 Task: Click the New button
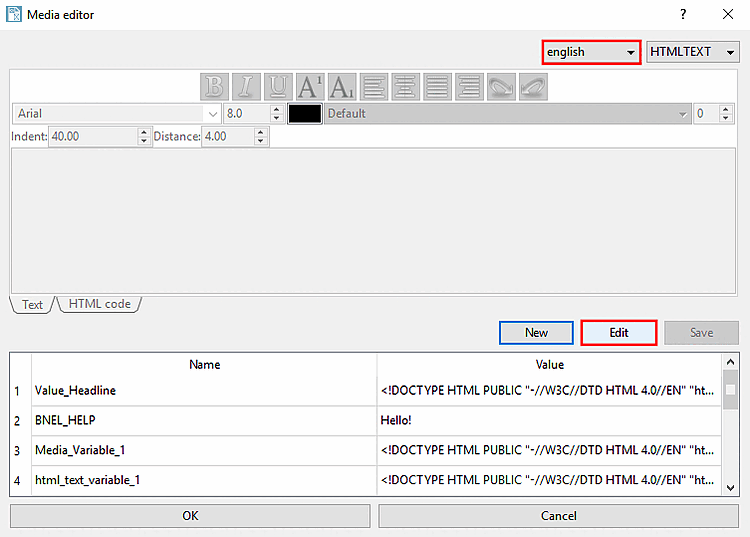(x=536, y=332)
